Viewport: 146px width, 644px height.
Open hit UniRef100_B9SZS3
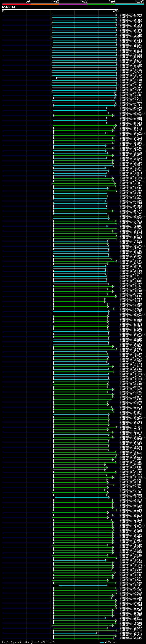(131, 27)
